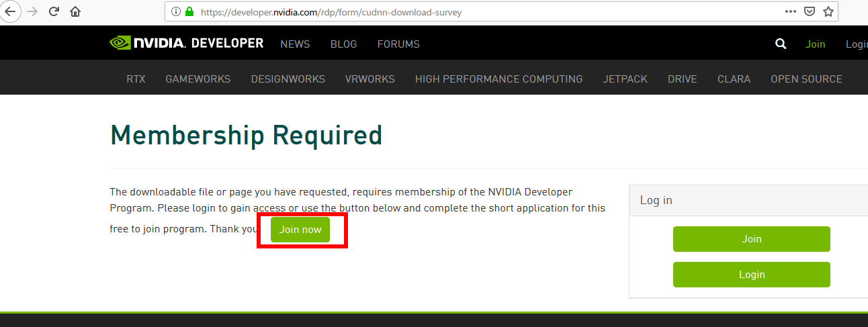Select RTX in navigation bar
868x327 pixels.
coord(136,79)
